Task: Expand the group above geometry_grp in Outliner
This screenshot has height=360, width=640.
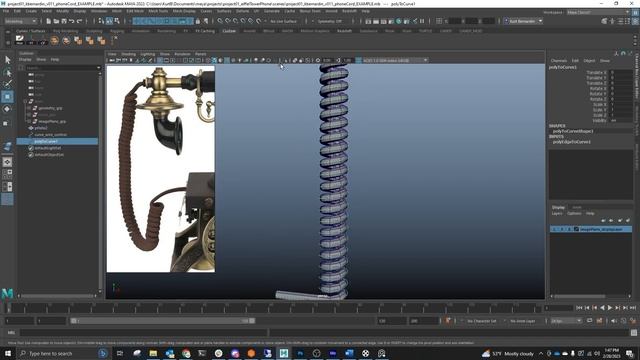Action: tap(25, 101)
